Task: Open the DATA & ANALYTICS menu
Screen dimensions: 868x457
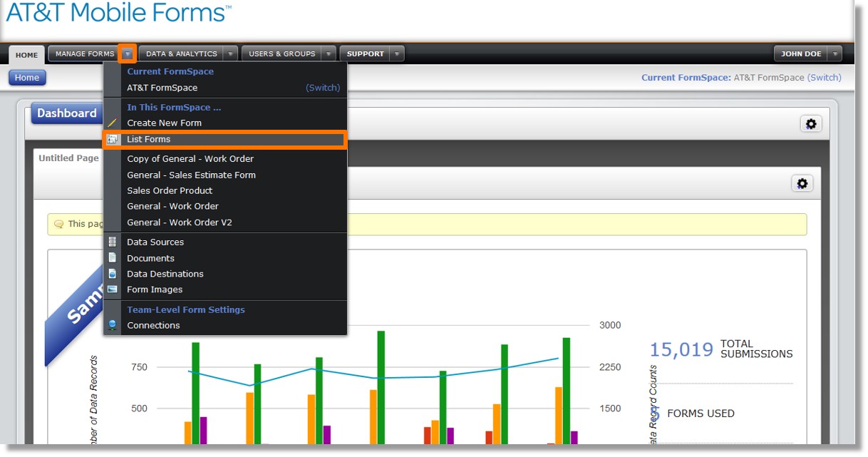Action: click(x=181, y=53)
